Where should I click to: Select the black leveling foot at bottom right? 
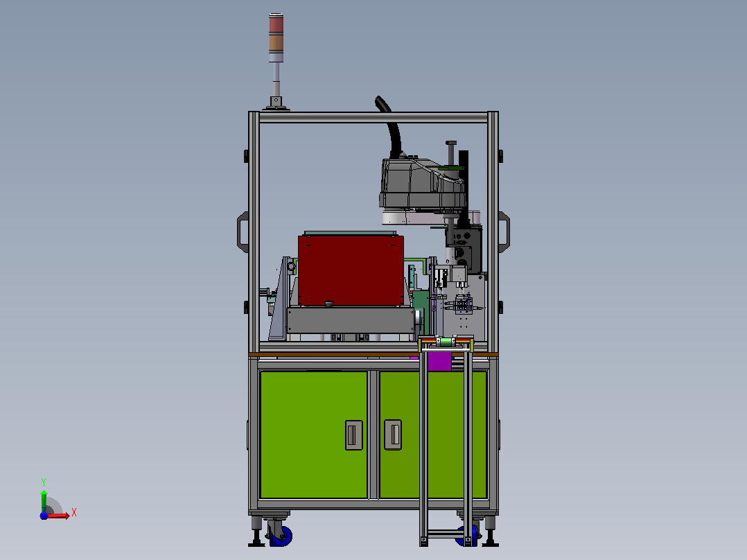[490, 538]
